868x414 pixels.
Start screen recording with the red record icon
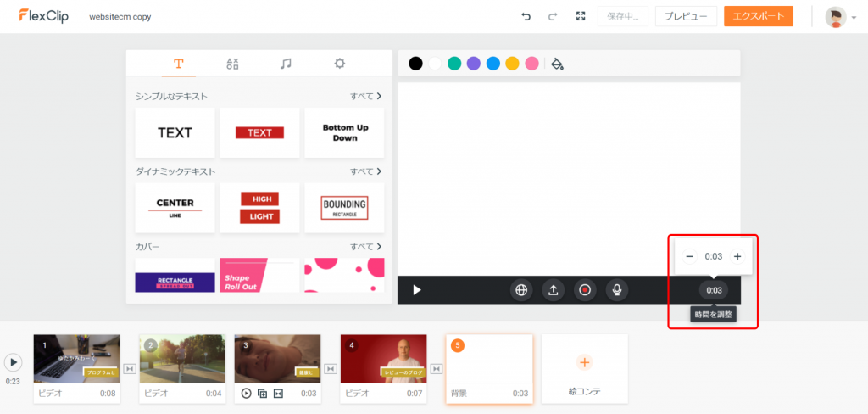[x=585, y=290]
